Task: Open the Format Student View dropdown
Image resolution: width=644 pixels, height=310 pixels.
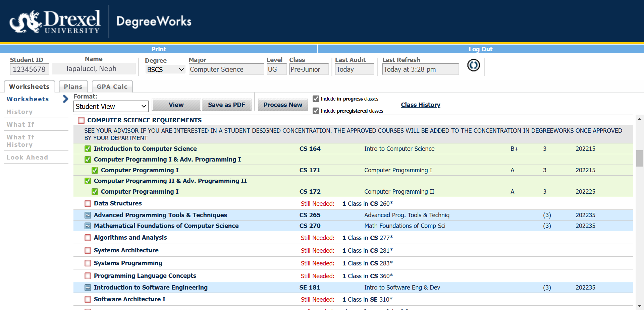Action: point(111,106)
